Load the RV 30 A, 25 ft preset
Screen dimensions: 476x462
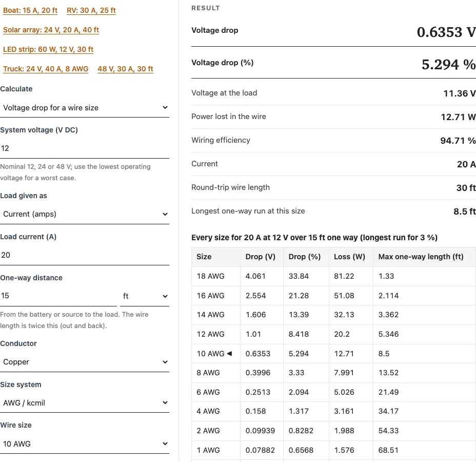pyautogui.click(x=91, y=10)
